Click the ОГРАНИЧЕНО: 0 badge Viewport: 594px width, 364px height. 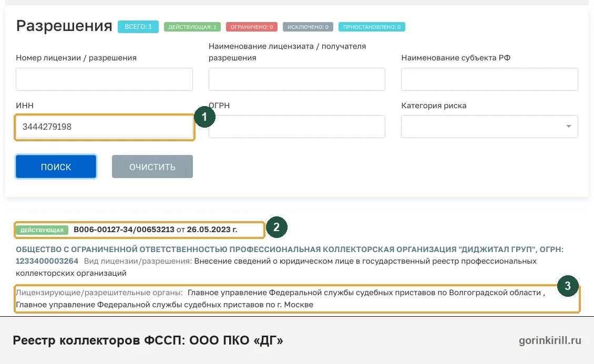[252, 27]
